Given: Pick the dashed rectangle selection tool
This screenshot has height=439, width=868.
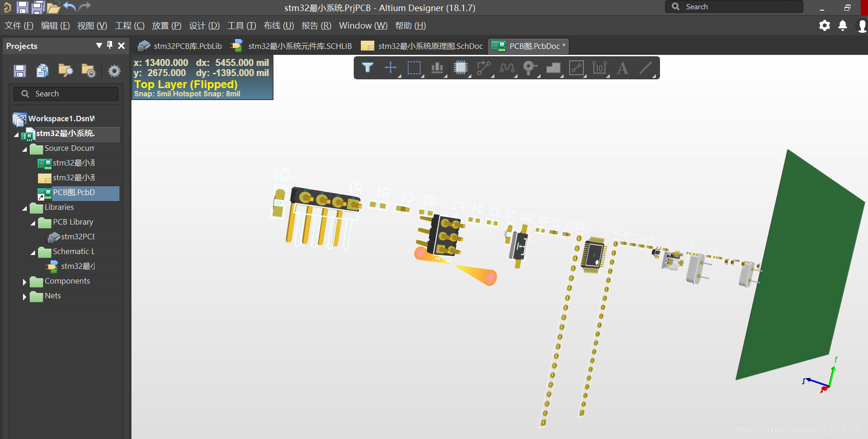Looking at the screenshot, I should [x=414, y=68].
